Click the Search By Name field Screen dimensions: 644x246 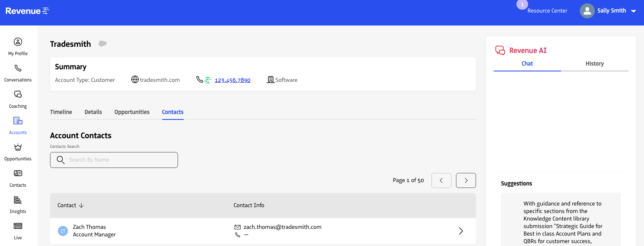click(x=114, y=160)
